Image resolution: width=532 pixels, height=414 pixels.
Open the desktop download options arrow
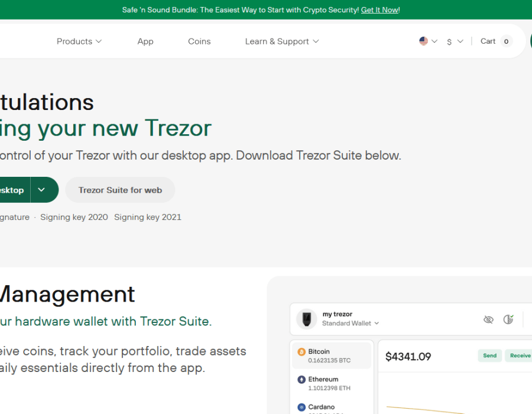[x=41, y=190]
